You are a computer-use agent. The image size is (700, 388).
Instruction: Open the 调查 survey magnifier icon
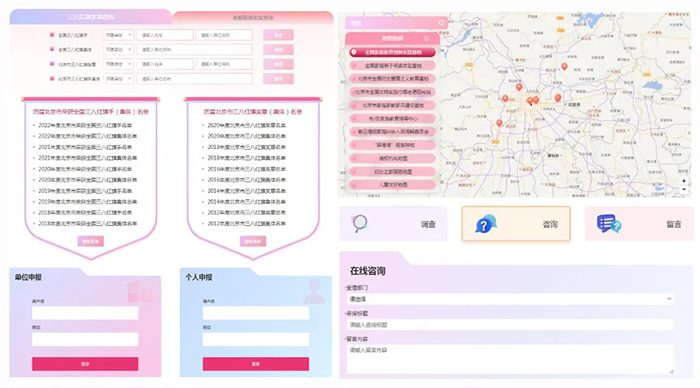(x=359, y=223)
